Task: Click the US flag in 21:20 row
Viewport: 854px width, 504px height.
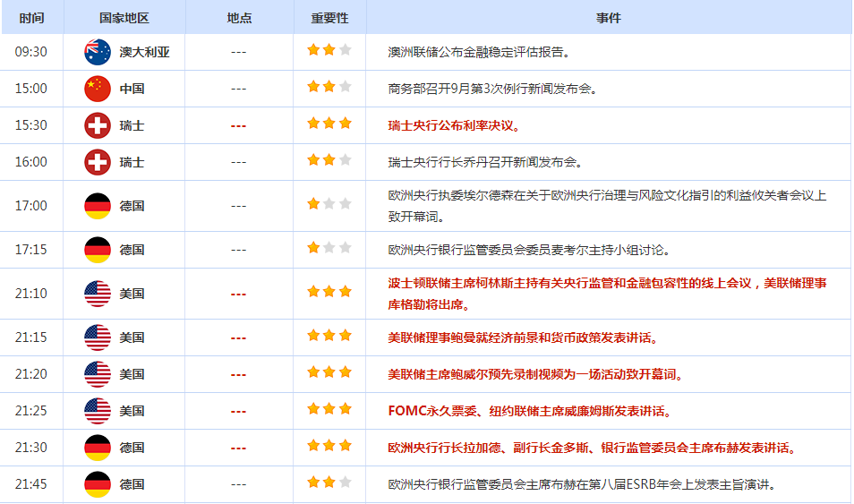Action: click(x=98, y=374)
